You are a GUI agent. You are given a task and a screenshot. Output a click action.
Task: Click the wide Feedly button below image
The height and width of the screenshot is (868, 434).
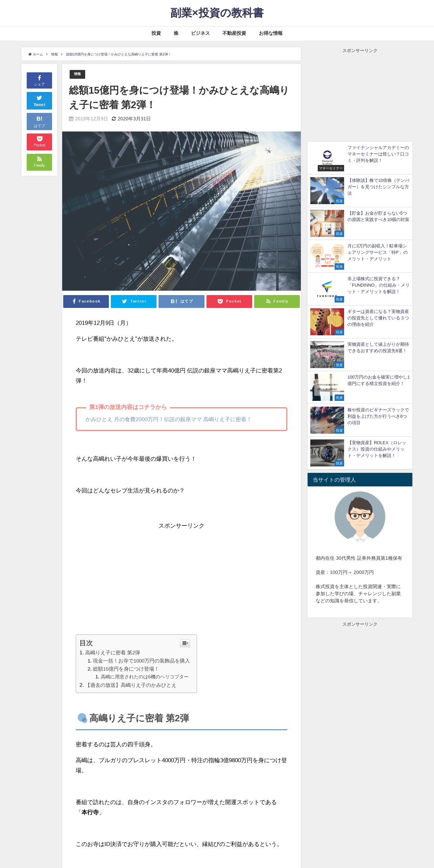pyautogui.click(x=277, y=302)
